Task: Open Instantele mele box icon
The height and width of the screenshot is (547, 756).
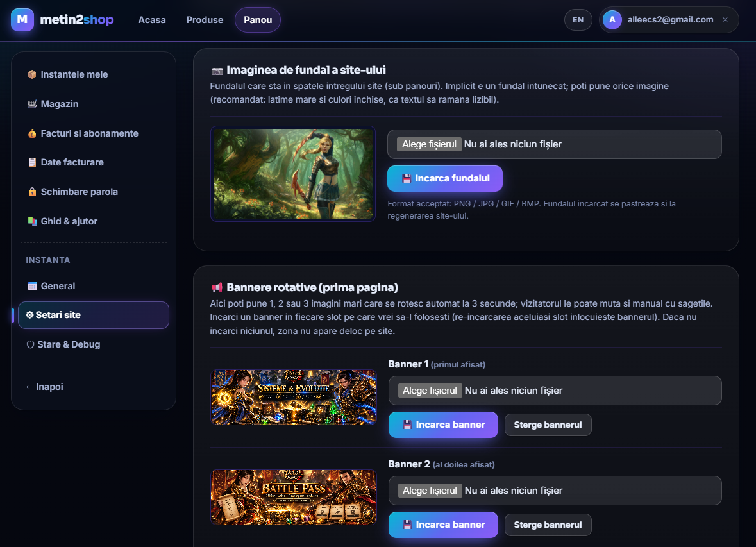Action: click(32, 74)
